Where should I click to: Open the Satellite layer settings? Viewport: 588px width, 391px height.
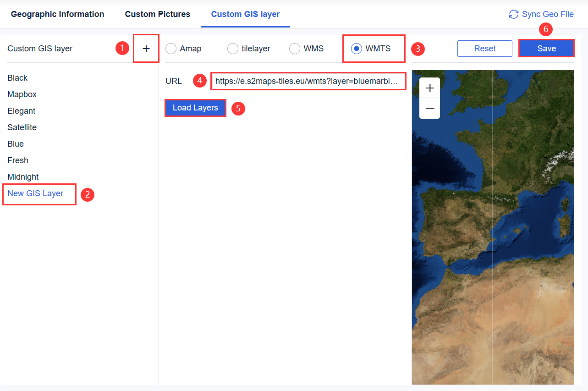click(22, 127)
